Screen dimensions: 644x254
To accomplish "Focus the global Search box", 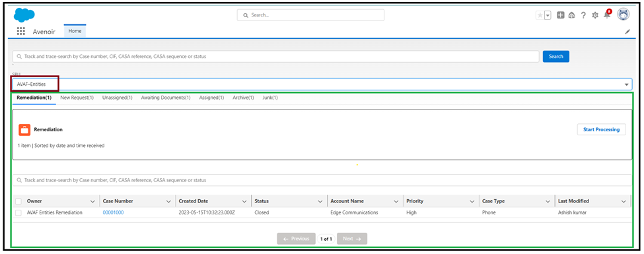I will tap(310, 15).
